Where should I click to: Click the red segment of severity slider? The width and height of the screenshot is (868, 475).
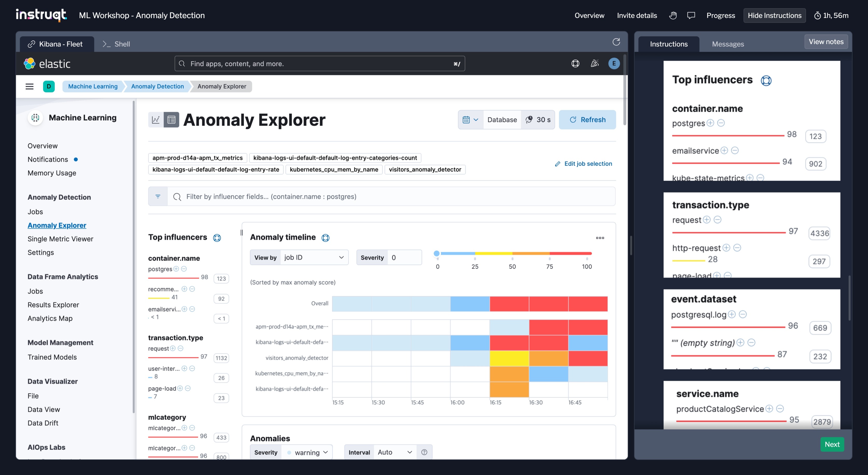pyautogui.click(x=570, y=253)
